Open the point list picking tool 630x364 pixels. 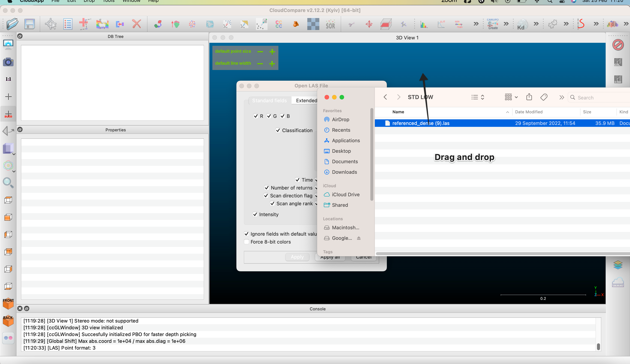[68, 24]
